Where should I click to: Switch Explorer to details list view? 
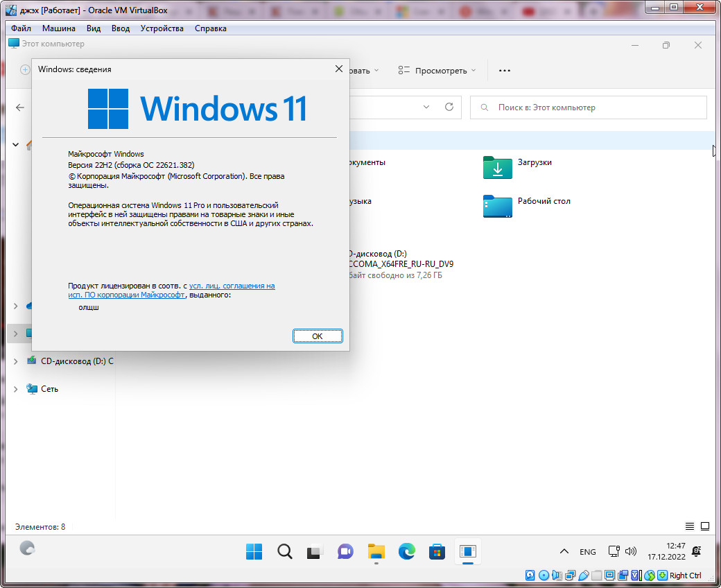[690, 526]
